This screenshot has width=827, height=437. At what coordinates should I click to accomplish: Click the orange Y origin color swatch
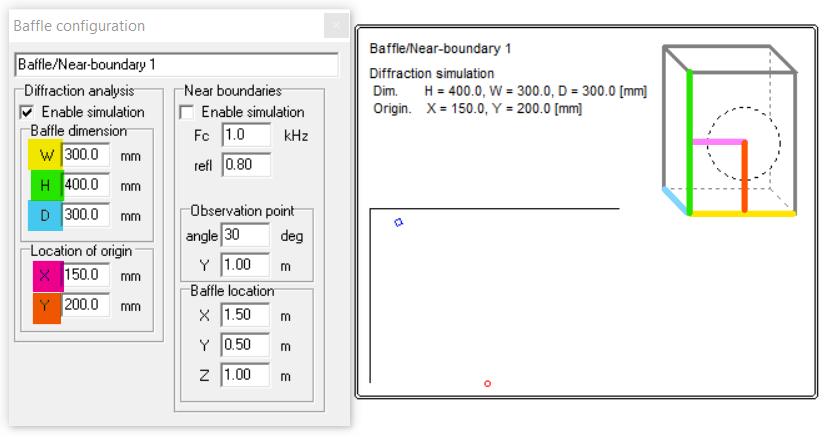click(x=44, y=306)
